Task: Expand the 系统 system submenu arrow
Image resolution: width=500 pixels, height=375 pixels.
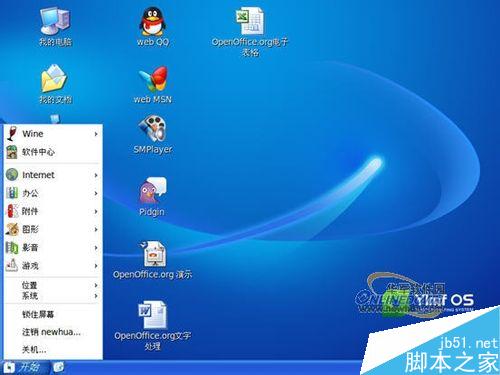Action: point(96,296)
